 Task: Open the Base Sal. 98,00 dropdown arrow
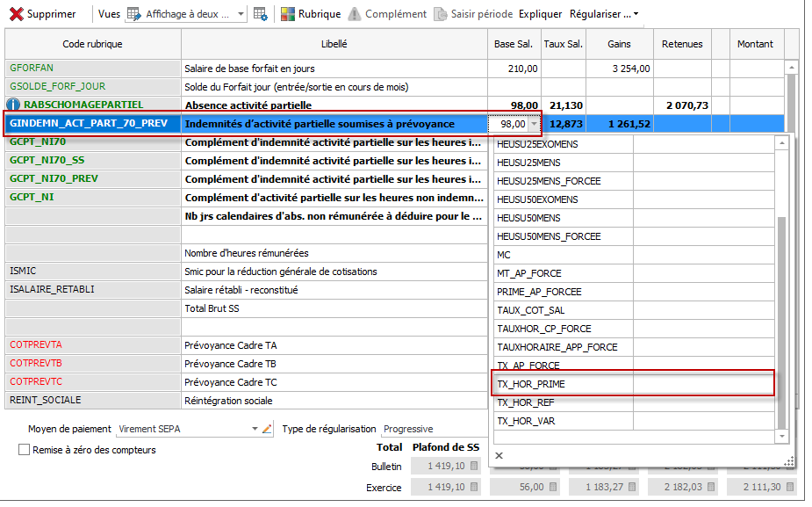coord(534,124)
